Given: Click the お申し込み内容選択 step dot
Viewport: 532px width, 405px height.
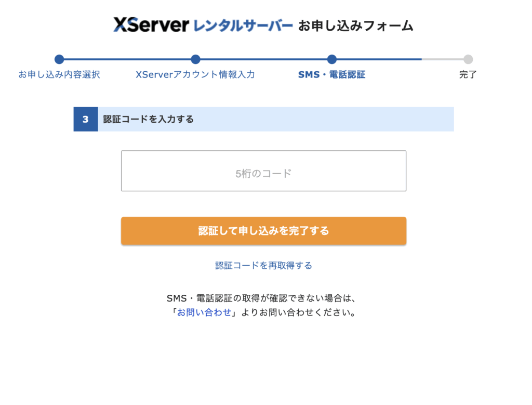Looking at the screenshot, I should click(x=59, y=59).
